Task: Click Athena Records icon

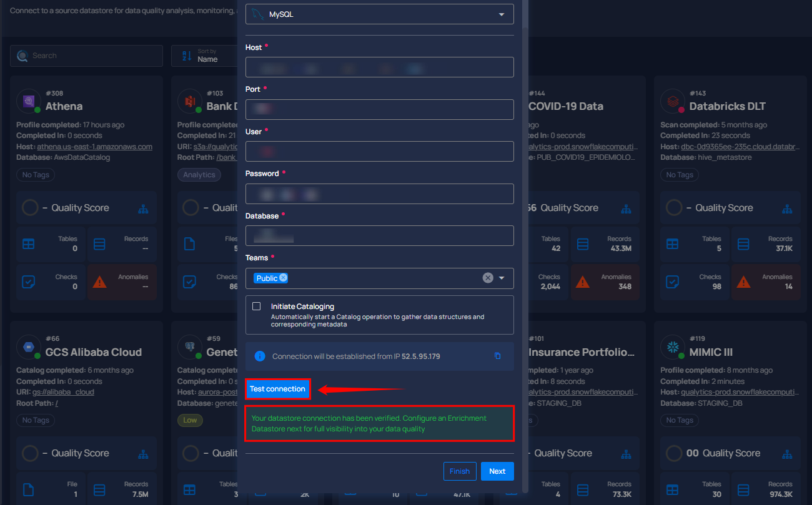Action: coord(100,244)
